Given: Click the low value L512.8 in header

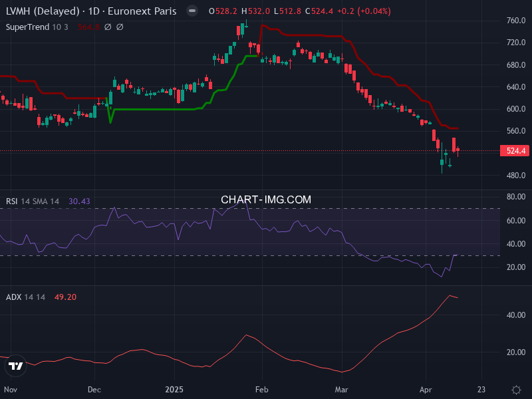Looking at the screenshot, I should [x=287, y=11].
